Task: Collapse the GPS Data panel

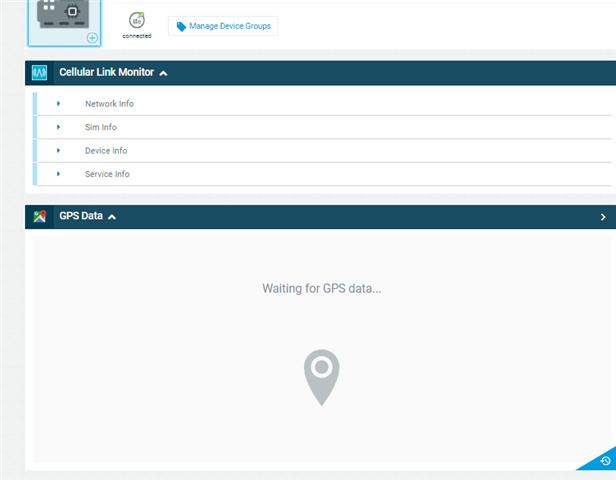Action: [112, 217]
